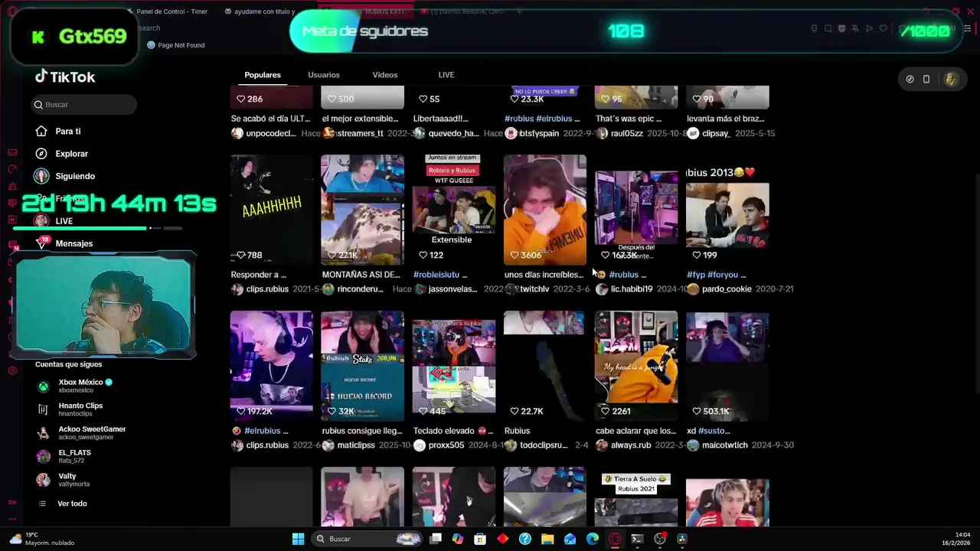Open Outlook from the taskbar
This screenshot has width=980, height=551.
(x=570, y=539)
